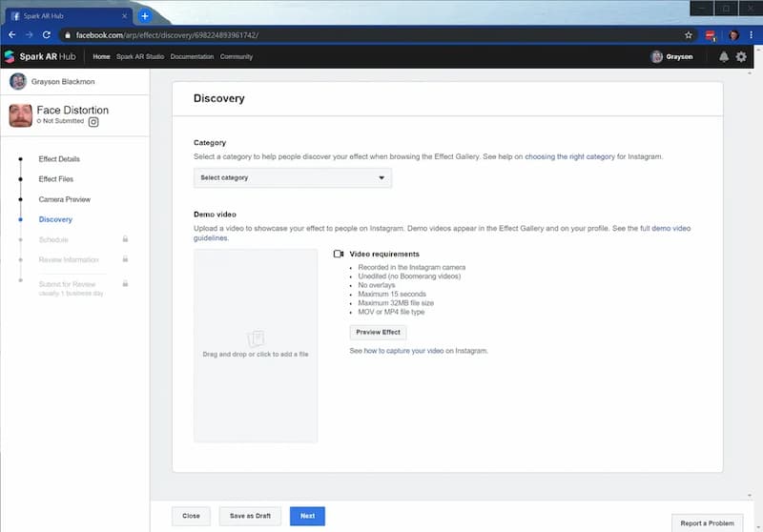
Task: Click the Grayson profile avatar in header
Action: (x=656, y=57)
